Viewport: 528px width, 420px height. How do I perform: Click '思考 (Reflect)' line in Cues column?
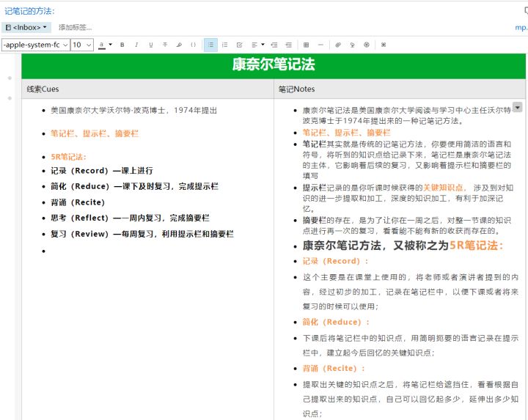pyautogui.click(x=130, y=218)
